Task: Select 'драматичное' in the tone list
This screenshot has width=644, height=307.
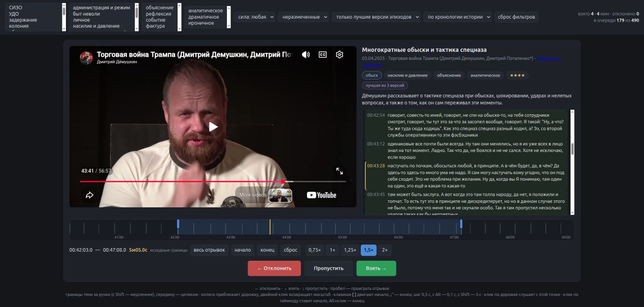Action: click(204, 17)
